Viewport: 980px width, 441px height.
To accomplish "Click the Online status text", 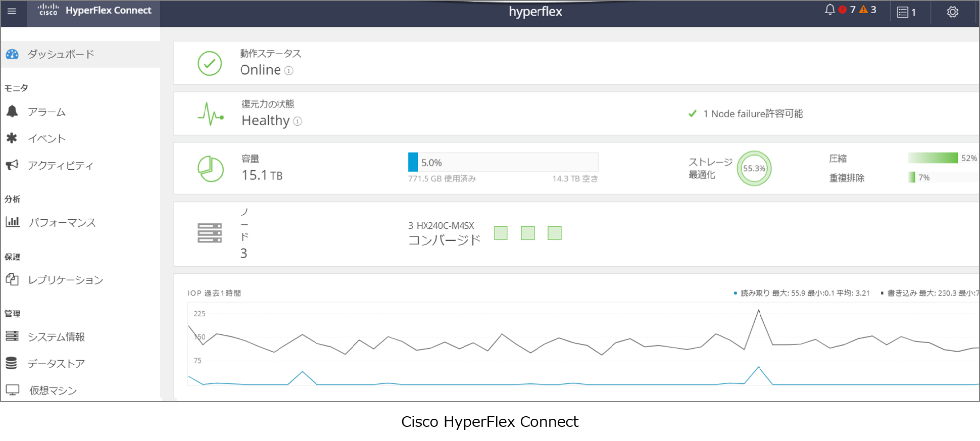I will click(260, 70).
